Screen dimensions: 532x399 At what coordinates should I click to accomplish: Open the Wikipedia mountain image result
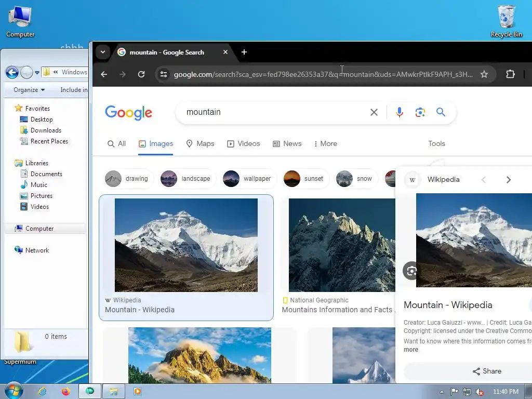pos(186,245)
